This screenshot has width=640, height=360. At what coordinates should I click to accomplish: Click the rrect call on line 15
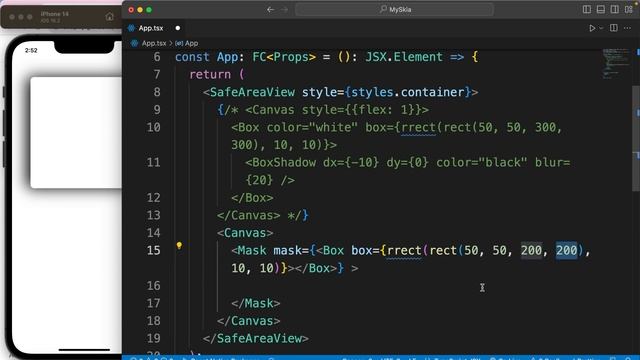point(404,250)
